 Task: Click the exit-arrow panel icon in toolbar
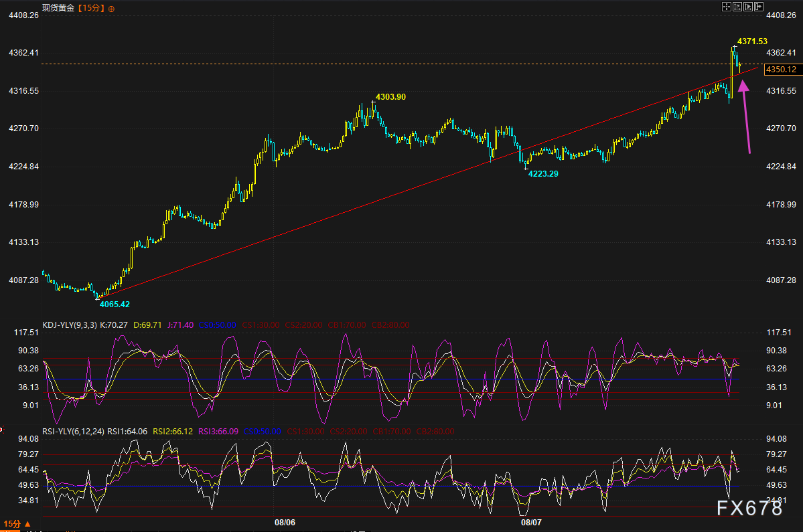pyautogui.click(x=758, y=7)
